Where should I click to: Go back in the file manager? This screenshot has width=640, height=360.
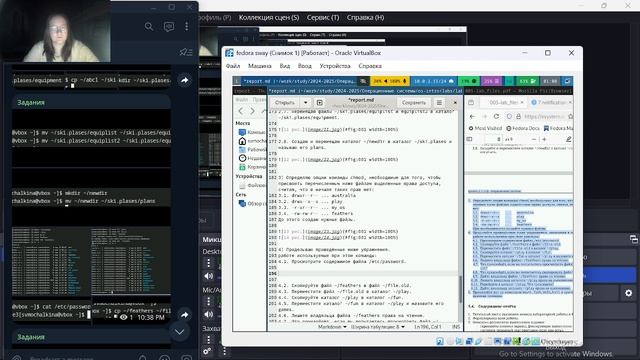pos(241,111)
